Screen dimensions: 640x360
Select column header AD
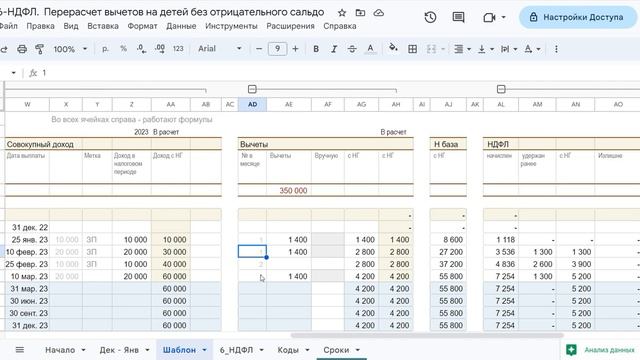pos(253,104)
